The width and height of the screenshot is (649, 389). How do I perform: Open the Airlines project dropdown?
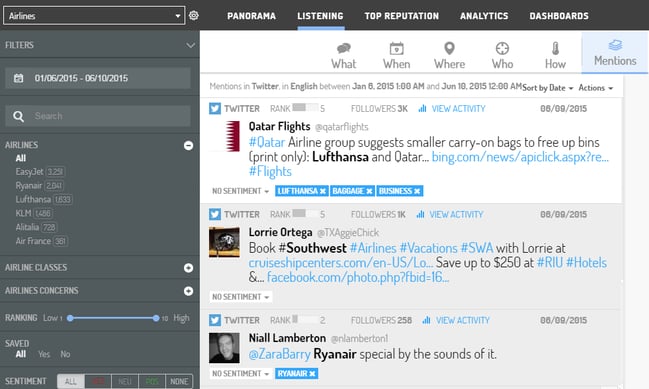94,16
